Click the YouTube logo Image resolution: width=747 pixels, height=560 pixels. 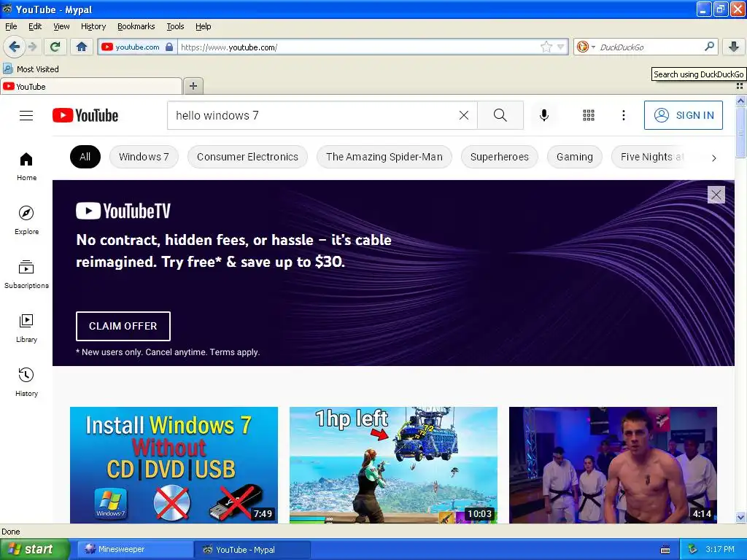[85, 115]
